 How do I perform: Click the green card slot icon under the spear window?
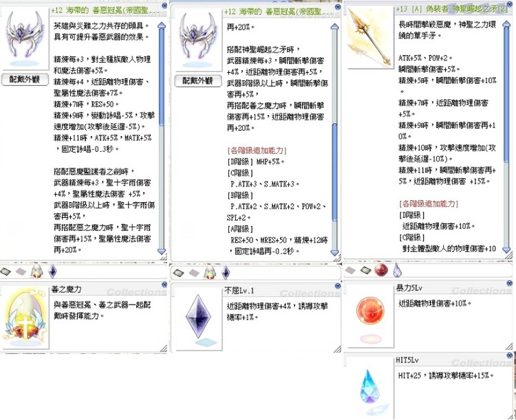[365, 270]
